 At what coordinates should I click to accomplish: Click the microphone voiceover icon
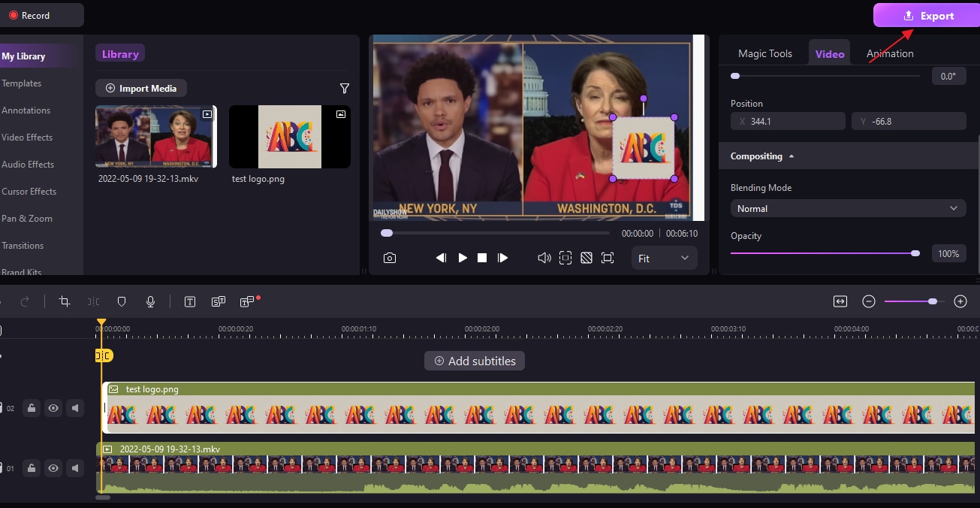[x=150, y=301]
